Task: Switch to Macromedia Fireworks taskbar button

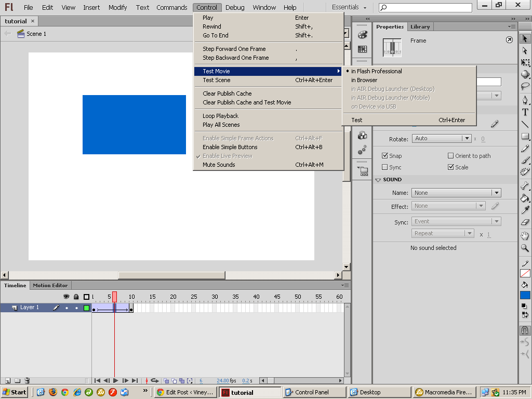Action: [x=445, y=392]
